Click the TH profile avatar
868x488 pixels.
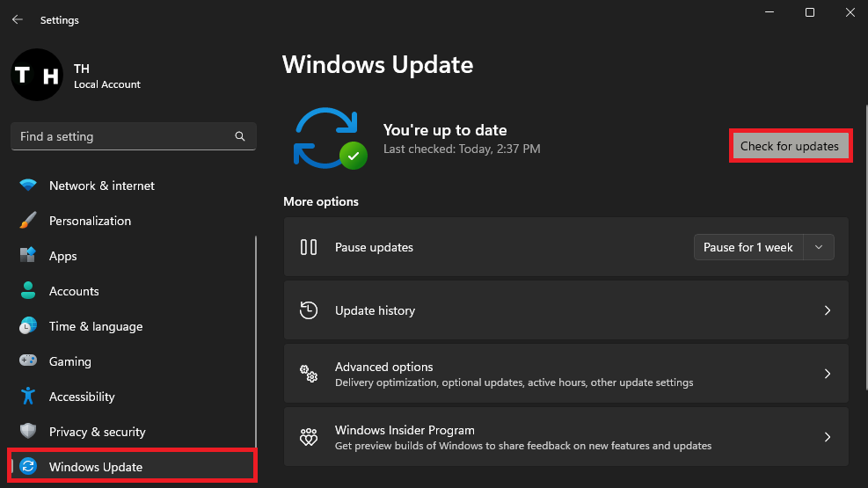pos(37,75)
